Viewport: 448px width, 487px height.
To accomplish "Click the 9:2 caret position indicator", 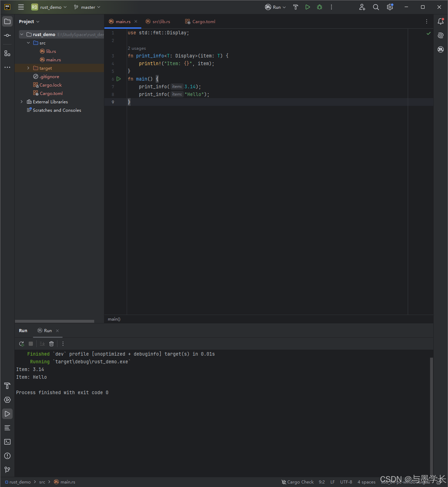I will click(x=322, y=482).
